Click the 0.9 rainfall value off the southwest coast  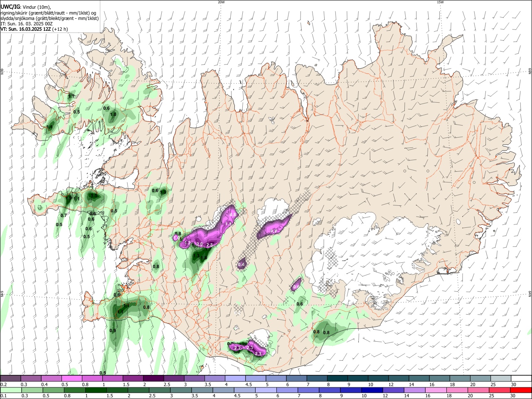click(113, 330)
